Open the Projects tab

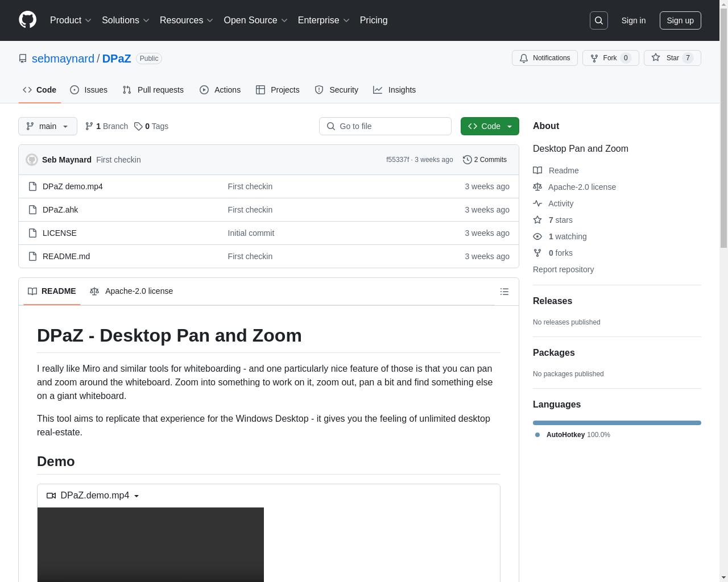pyautogui.click(x=278, y=90)
